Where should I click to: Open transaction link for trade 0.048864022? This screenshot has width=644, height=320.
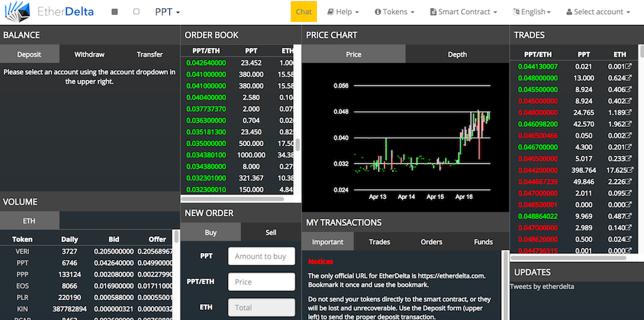[x=627, y=216]
